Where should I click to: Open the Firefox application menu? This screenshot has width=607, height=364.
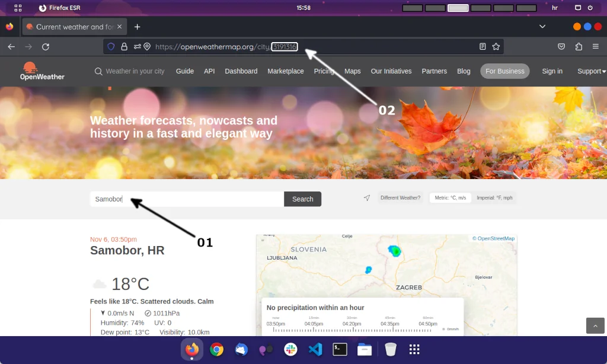(596, 46)
